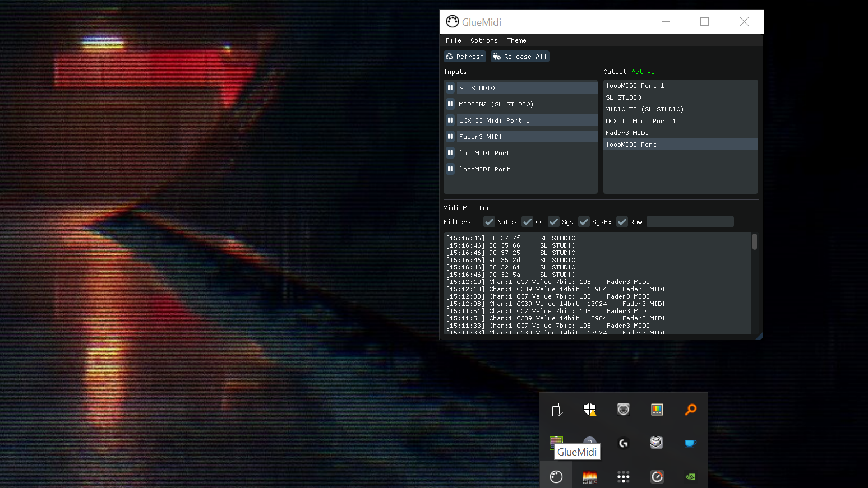Open the File menu

(453, 40)
